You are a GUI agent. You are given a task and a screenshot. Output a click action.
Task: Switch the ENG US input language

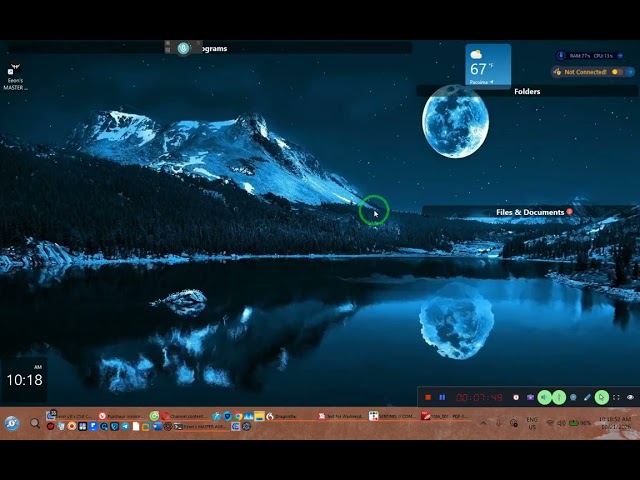tap(532, 423)
